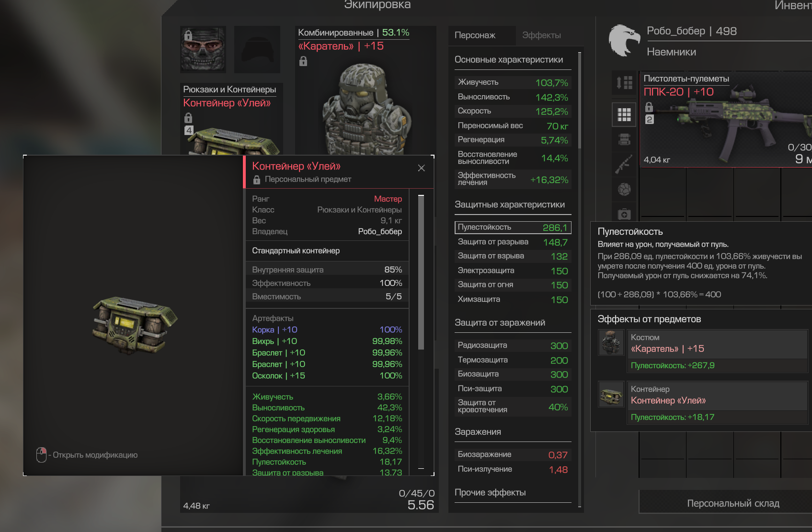Open the Персональный склад button
Screen dimensions: 812x532
click(733, 503)
